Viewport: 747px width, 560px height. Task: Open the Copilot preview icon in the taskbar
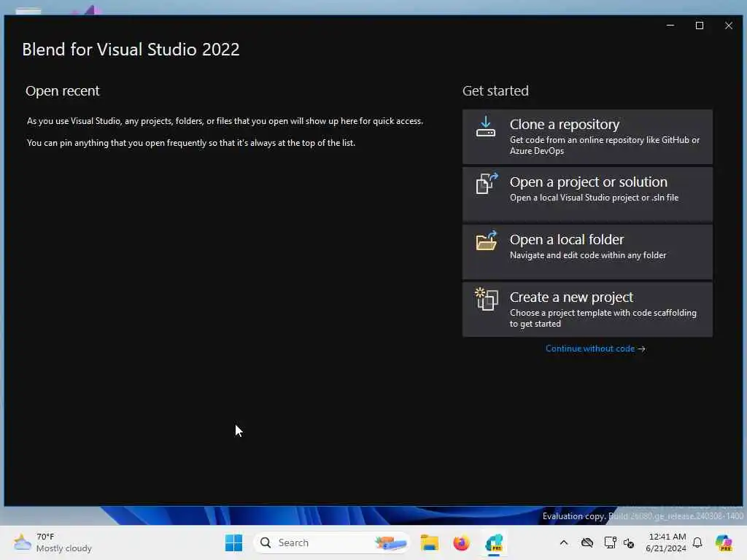click(x=724, y=542)
